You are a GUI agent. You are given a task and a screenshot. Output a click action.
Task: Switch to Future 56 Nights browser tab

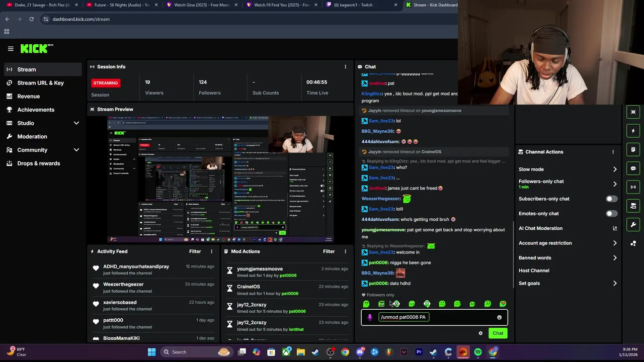121,5
